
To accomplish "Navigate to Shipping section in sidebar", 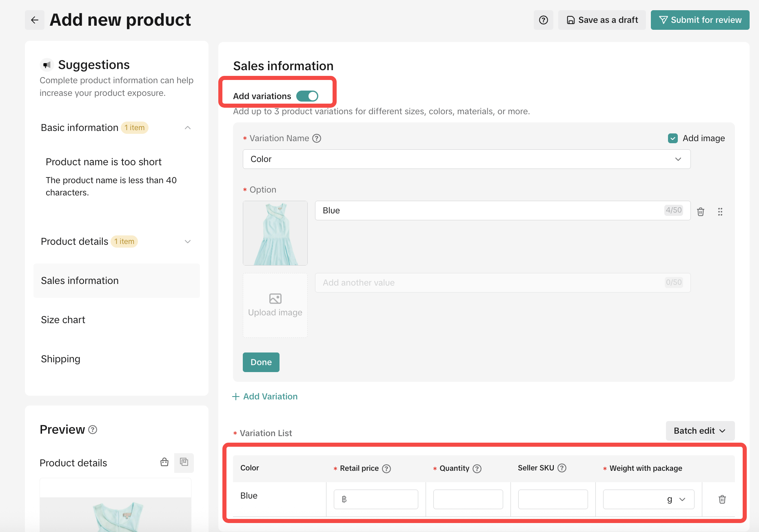I will tap(61, 359).
